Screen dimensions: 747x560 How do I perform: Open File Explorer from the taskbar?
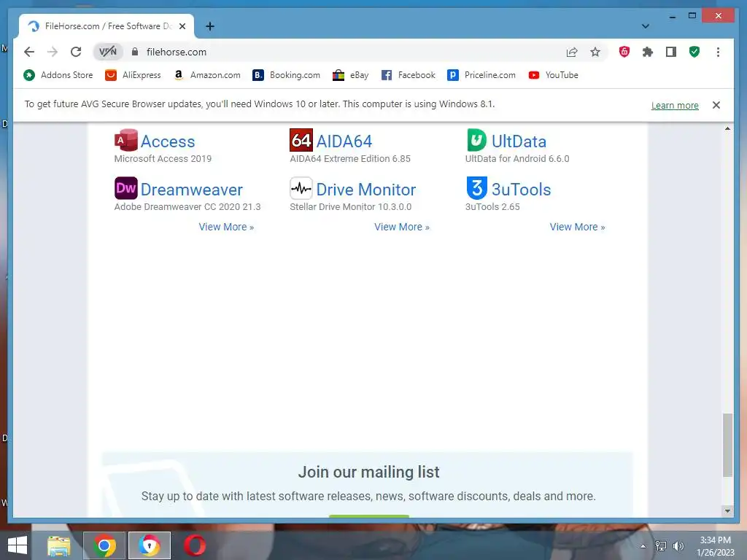59,545
